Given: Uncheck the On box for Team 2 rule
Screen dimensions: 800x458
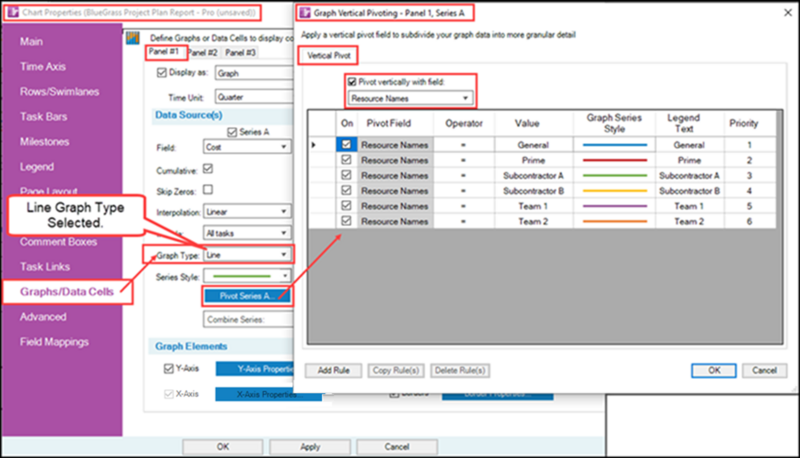Looking at the screenshot, I should pyautogui.click(x=346, y=221).
